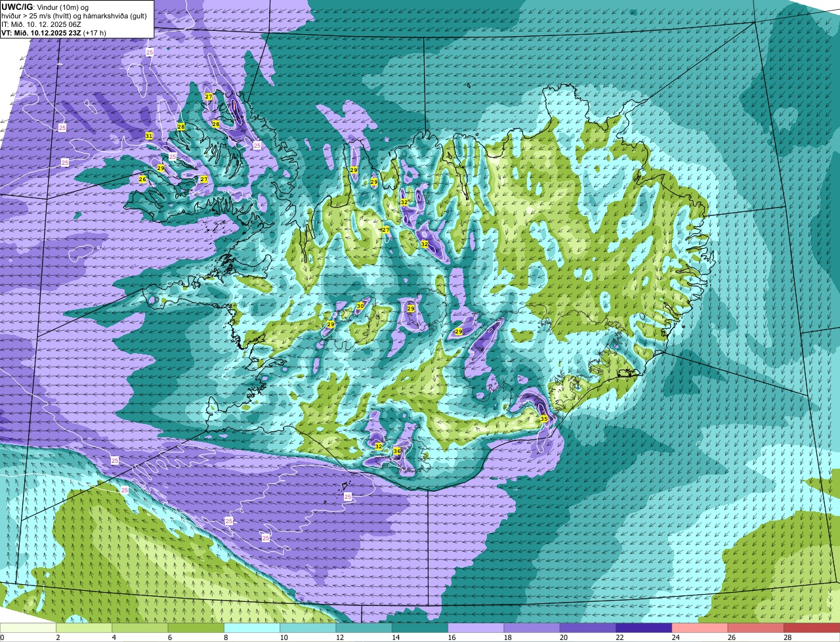Click the 0–2 m/s legend color swatch

pos(28,628)
